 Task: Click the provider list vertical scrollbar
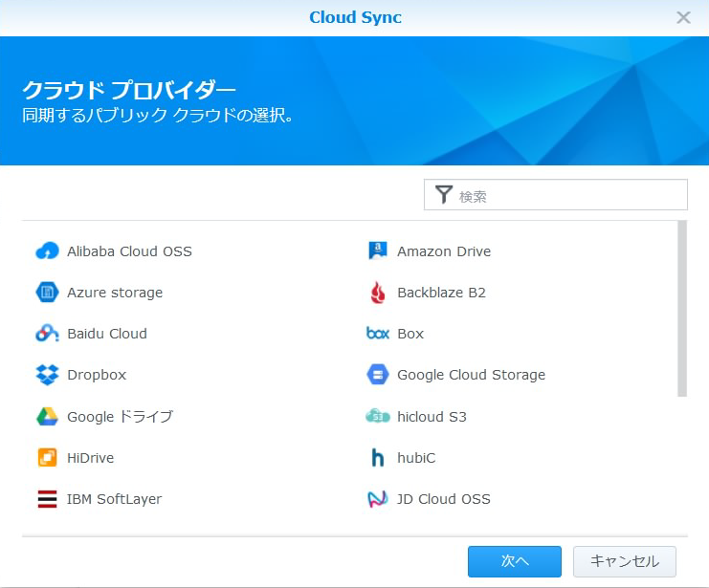682,308
